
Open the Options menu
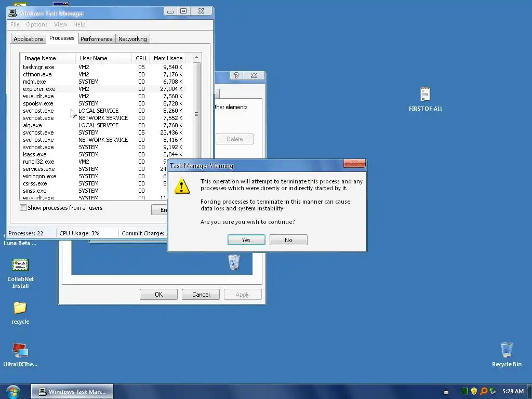(37, 24)
